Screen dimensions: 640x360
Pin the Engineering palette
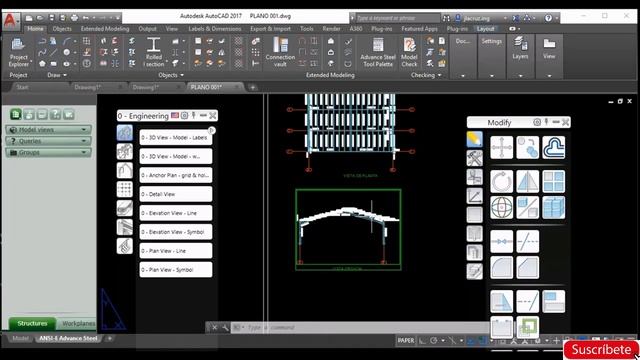(x=194, y=116)
